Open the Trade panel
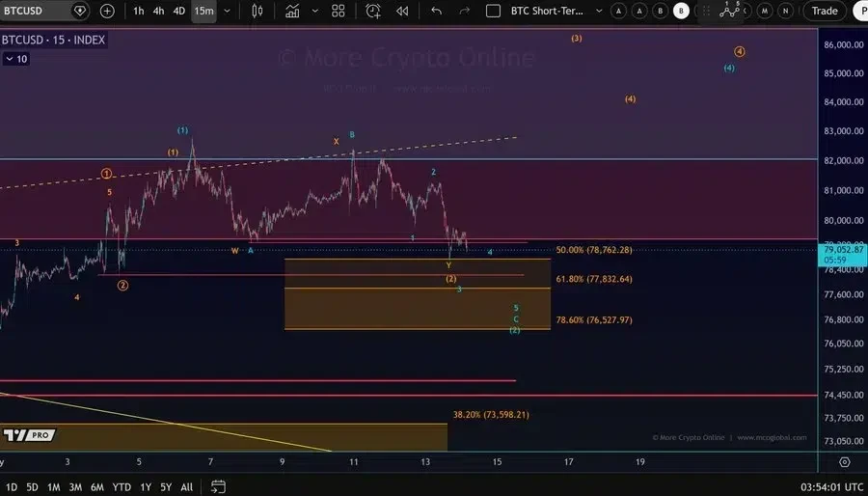The height and width of the screenshot is (496, 868). tap(825, 11)
